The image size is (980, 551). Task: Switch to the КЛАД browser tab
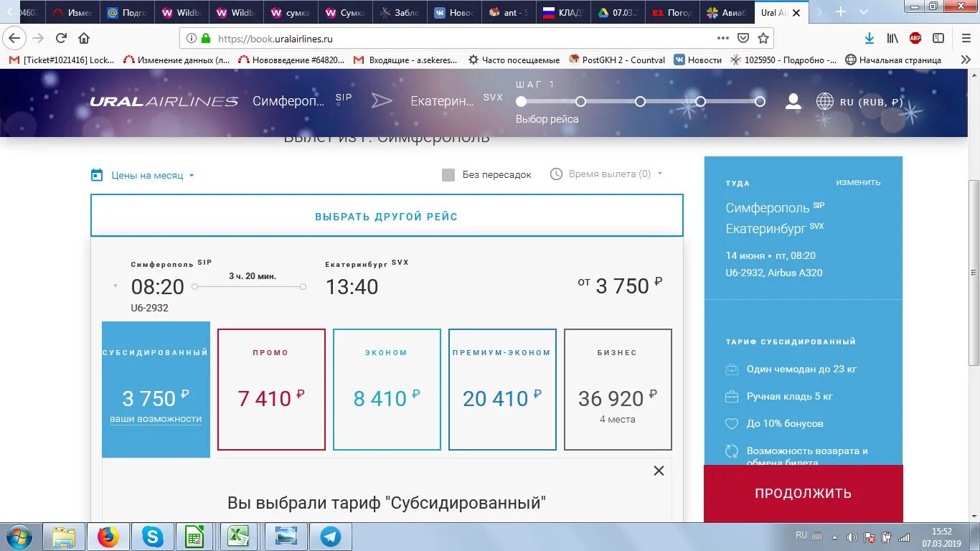coord(563,12)
